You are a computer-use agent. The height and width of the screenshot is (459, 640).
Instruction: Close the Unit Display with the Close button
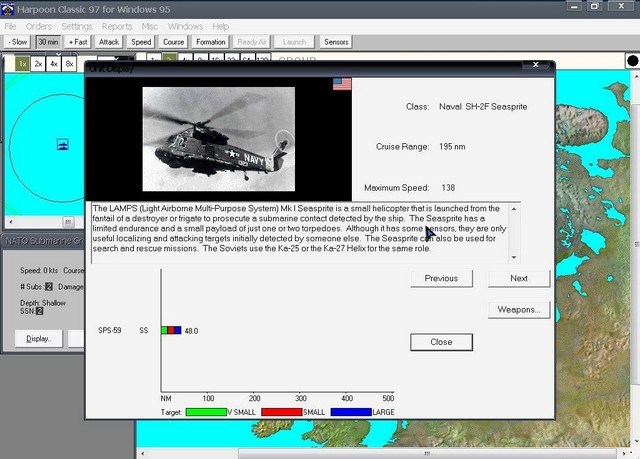[x=441, y=341]
